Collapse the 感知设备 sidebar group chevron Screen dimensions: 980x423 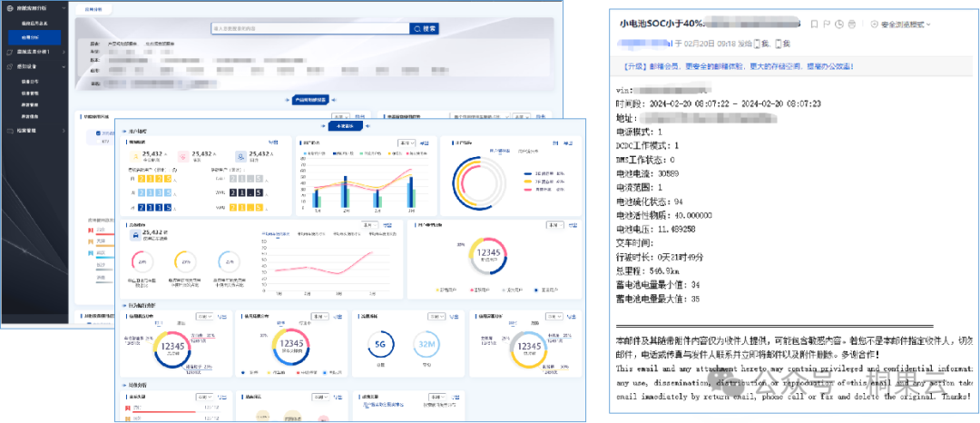64,65
